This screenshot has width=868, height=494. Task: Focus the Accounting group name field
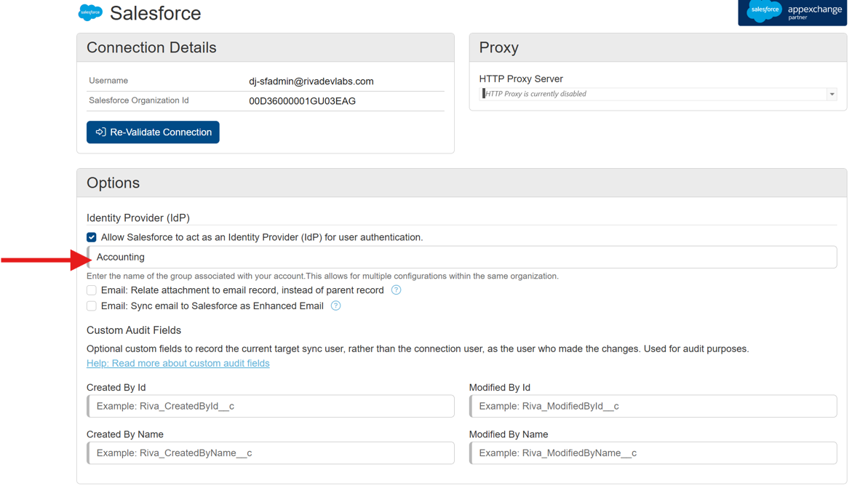pyautogui.click(x=462, y=257)
